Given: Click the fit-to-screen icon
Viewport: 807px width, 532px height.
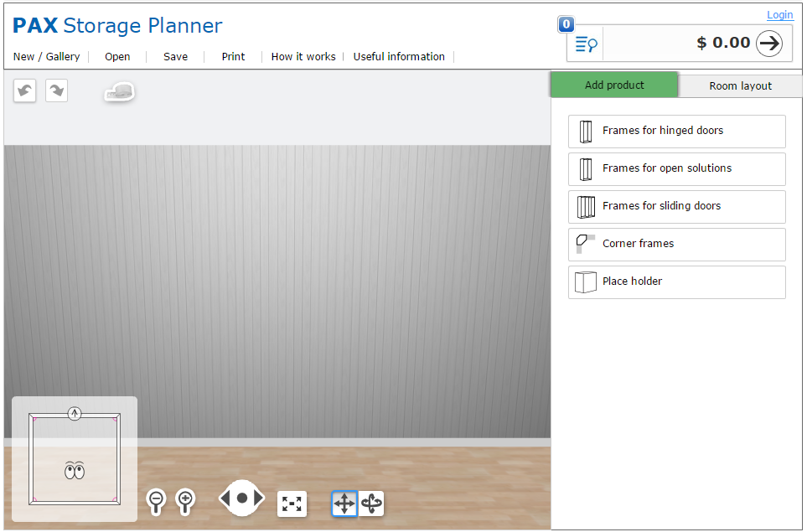Looking at the screenshot, I should coord(292,504).
